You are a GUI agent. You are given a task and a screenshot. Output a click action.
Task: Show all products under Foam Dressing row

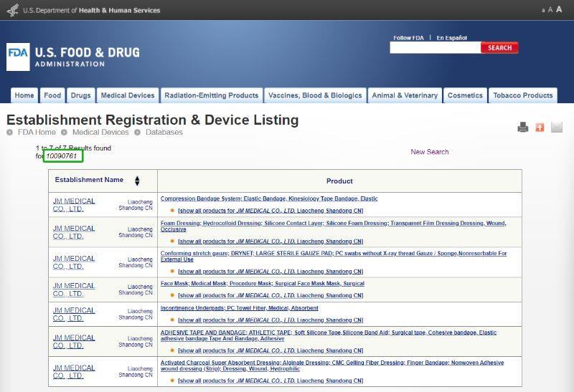click(270, 242)
